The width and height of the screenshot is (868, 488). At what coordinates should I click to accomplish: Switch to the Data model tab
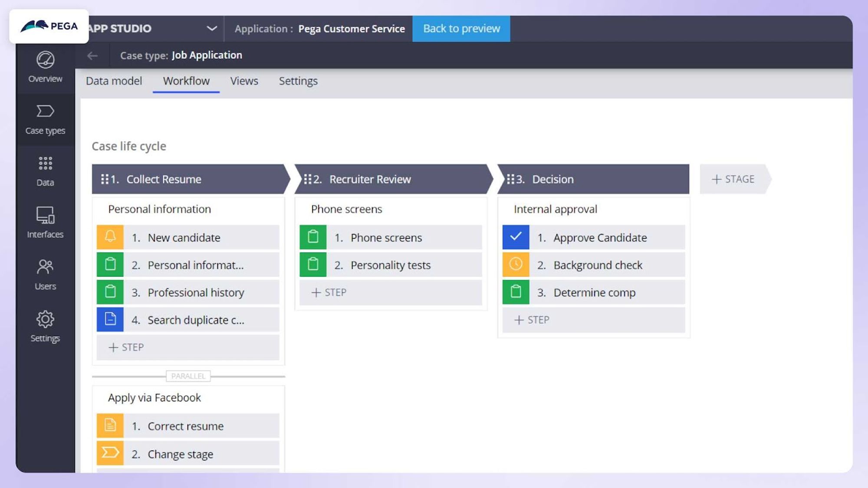(x=114, y=81)
